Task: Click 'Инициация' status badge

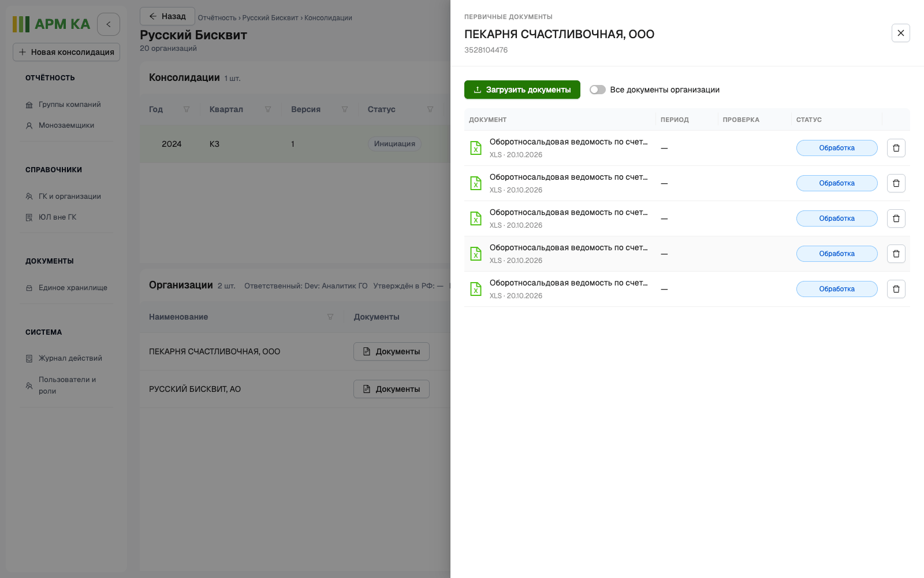Action: tap(394, 144)
